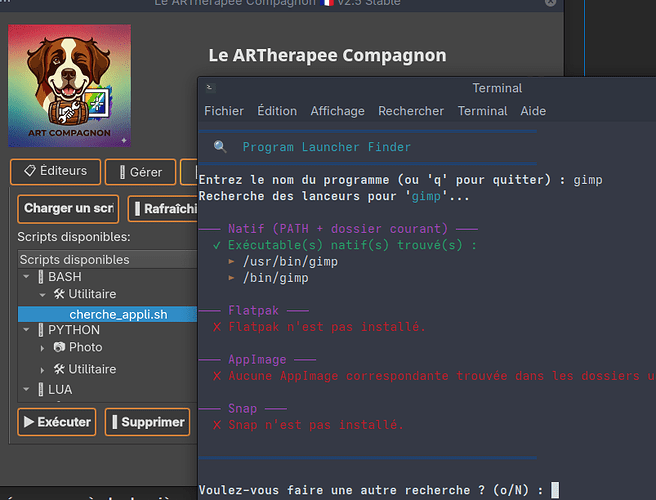Select the LUA category label
The width and height of the screenshot is (656, 500).
point(60,390)
